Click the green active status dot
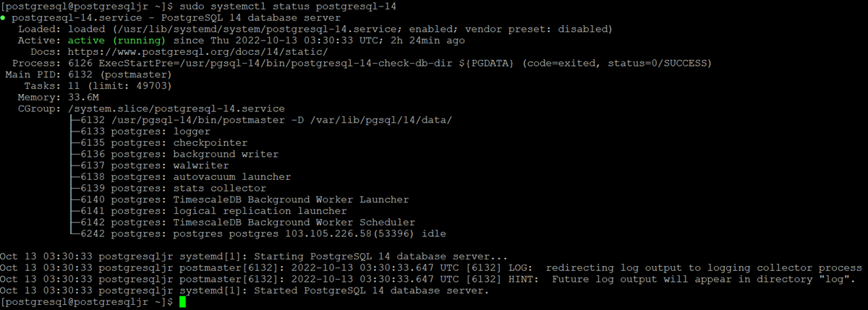 (4, 18)
